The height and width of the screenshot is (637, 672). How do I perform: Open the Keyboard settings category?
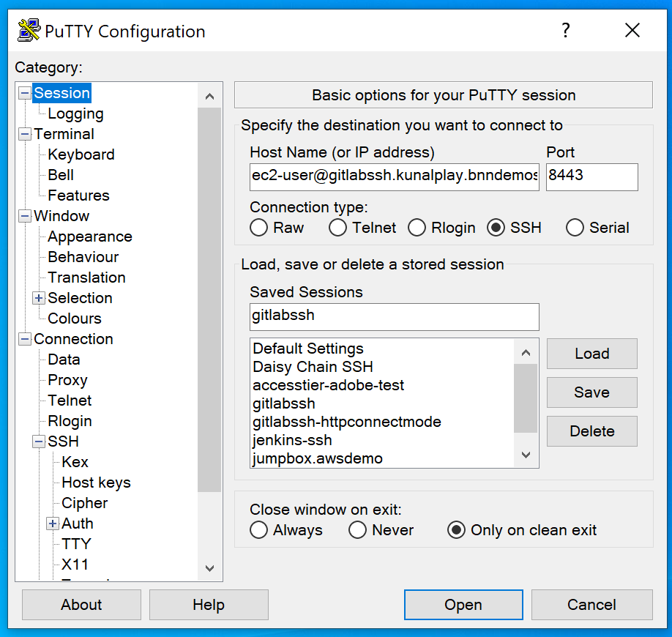point(81,154)
